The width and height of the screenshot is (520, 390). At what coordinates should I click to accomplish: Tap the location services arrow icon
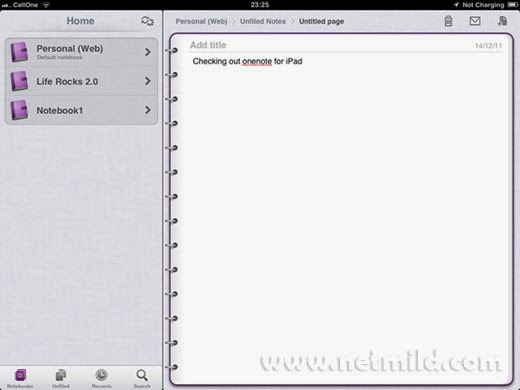456,5
